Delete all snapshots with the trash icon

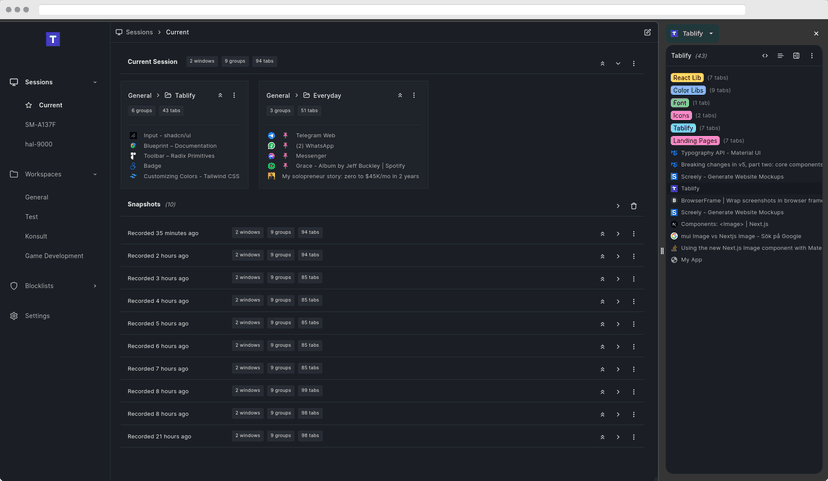(x=633, y=206)
